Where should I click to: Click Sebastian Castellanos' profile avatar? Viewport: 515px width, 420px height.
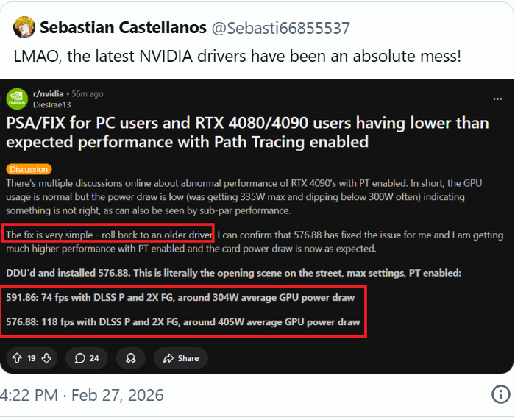[20, 28]
